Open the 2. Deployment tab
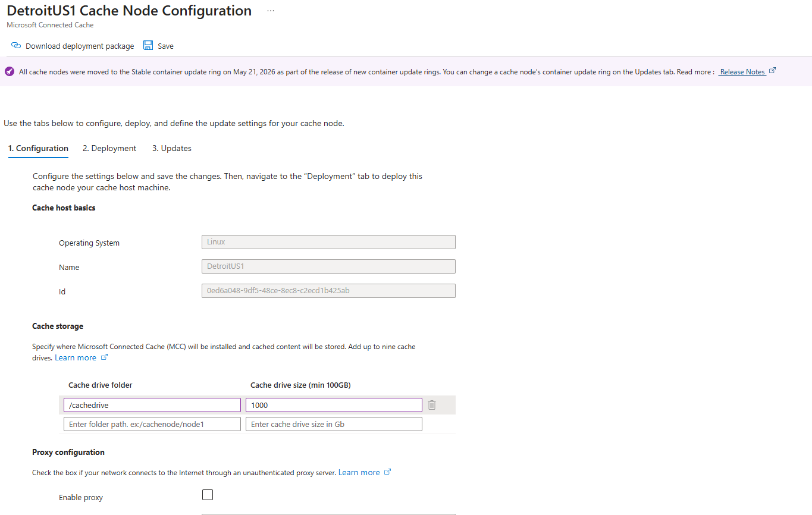This screenshot has height=515, width=812. (x=109, y=148)
